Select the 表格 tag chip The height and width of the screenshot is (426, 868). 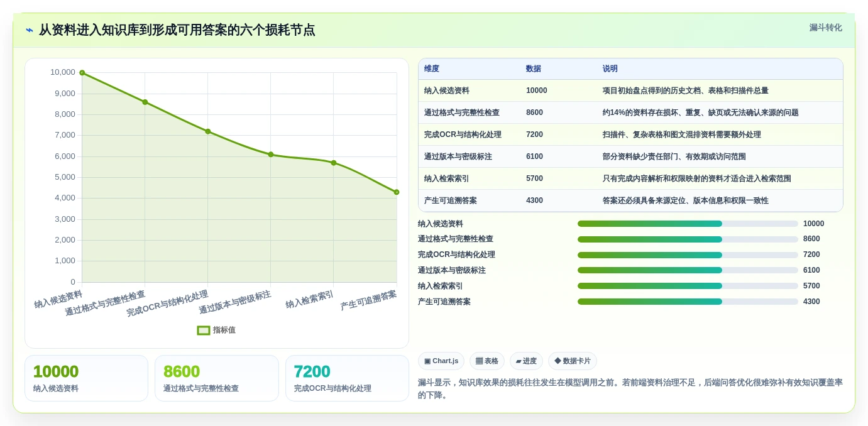(487, 361)
